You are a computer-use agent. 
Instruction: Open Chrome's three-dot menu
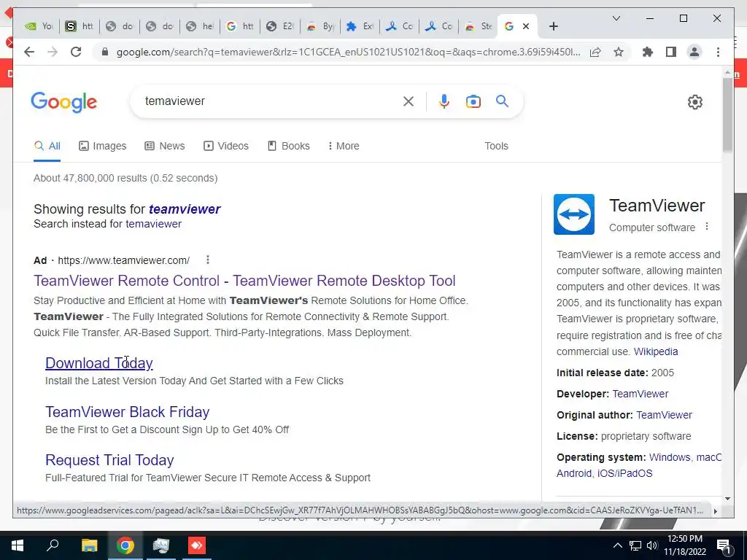(x=718, y=52)
